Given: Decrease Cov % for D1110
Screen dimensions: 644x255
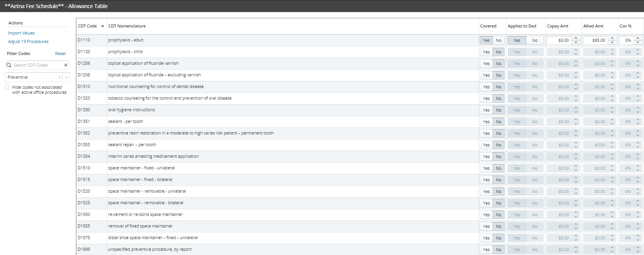Looking at the screenshot, I should pyautogui.click(x=638, y=42).
